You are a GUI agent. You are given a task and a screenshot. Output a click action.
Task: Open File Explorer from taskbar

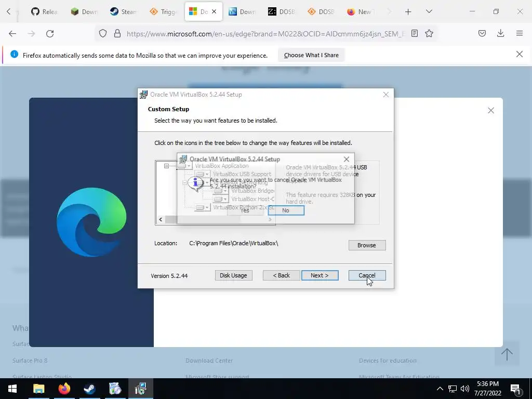point(38,389)
